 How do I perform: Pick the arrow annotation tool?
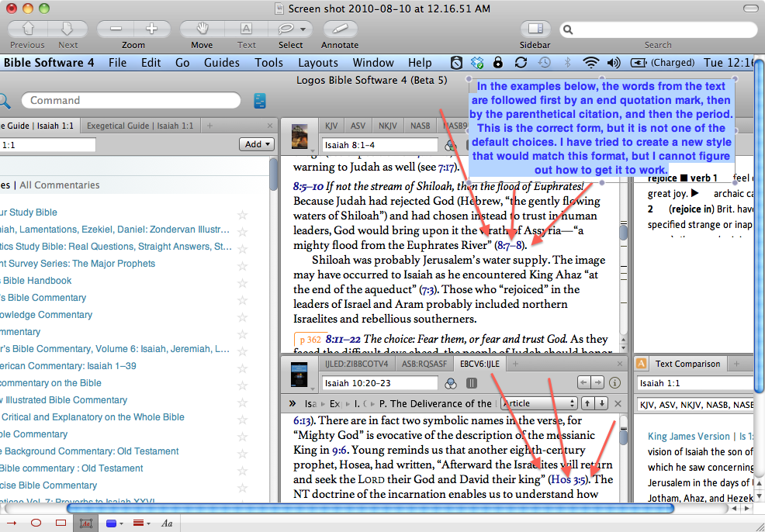coord(12,523)
